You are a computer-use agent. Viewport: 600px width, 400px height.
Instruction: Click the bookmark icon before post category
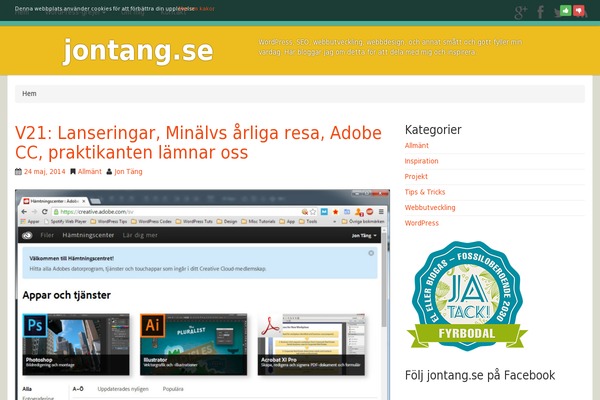tap(73, 171)
